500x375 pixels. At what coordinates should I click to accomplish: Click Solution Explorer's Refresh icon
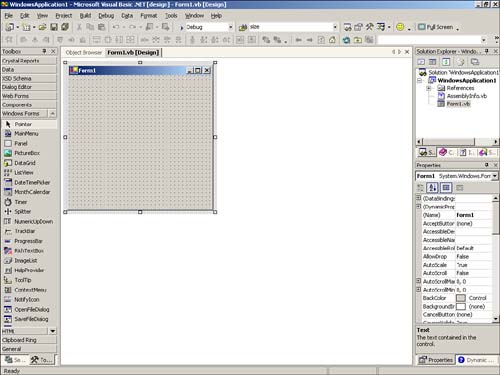(446, 62)
